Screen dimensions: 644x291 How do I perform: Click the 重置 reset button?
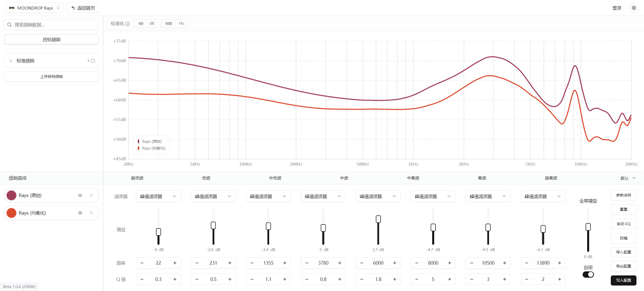click(623, 209)
